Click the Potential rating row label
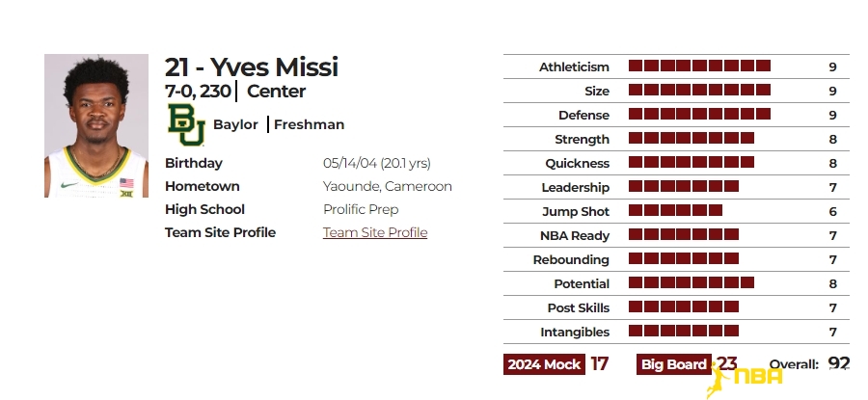 tap(582, 283)
